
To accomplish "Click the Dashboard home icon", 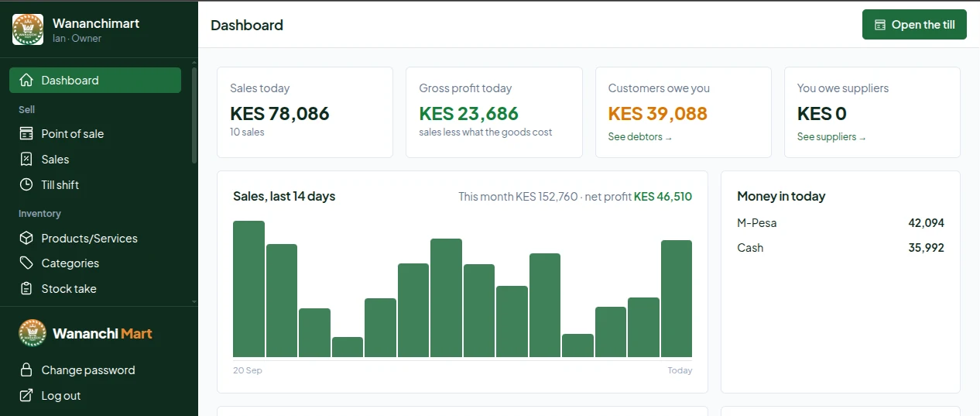I will point(26,80).
